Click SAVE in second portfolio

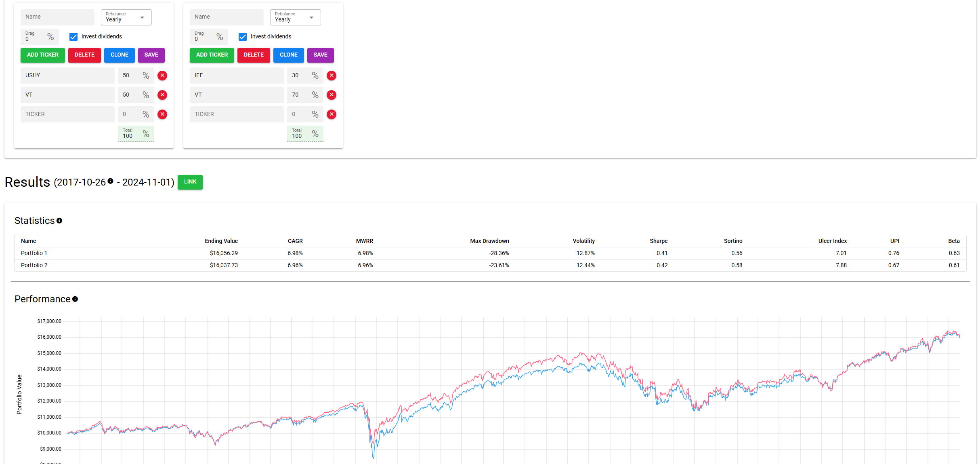321,55
